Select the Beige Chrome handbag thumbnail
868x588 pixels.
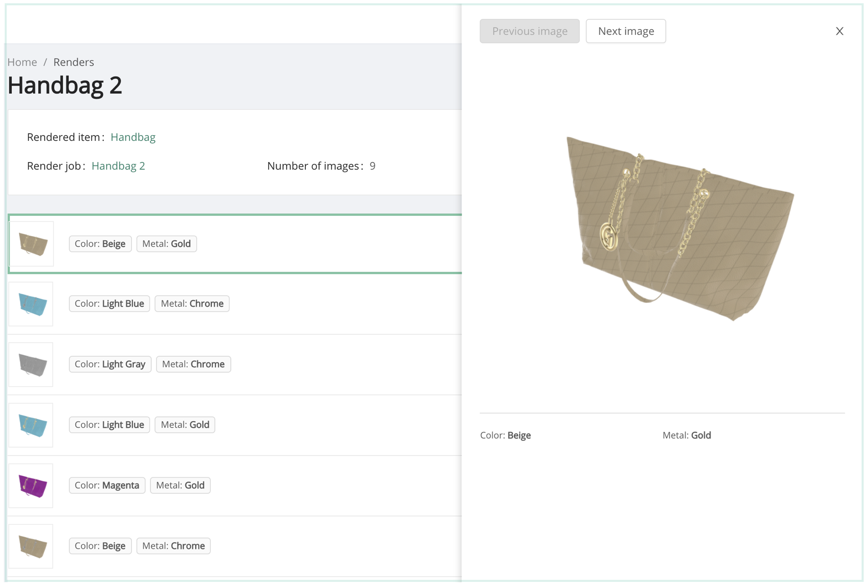pos(32,546)
